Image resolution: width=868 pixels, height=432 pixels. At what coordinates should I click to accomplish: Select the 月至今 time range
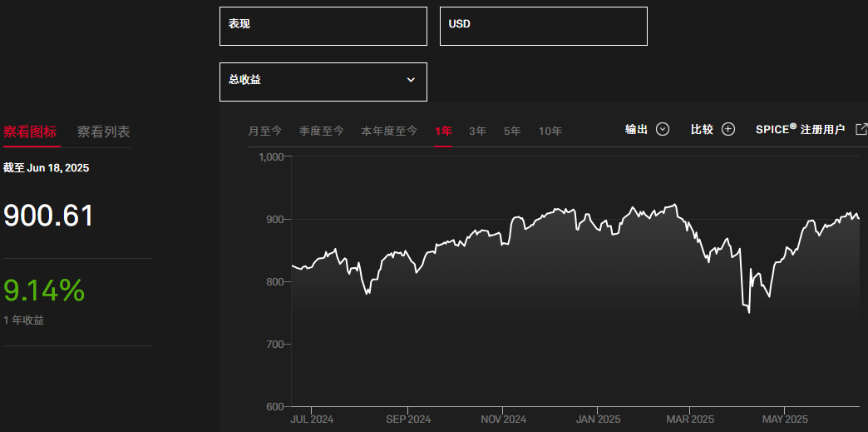pos(265,132)
